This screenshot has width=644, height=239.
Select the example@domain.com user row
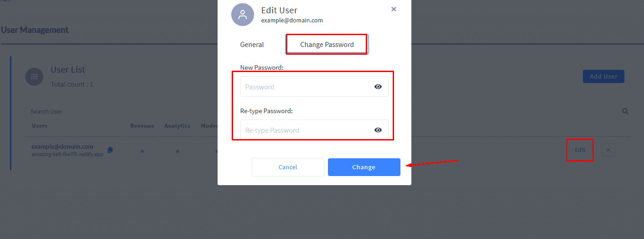tap(327, 150)
